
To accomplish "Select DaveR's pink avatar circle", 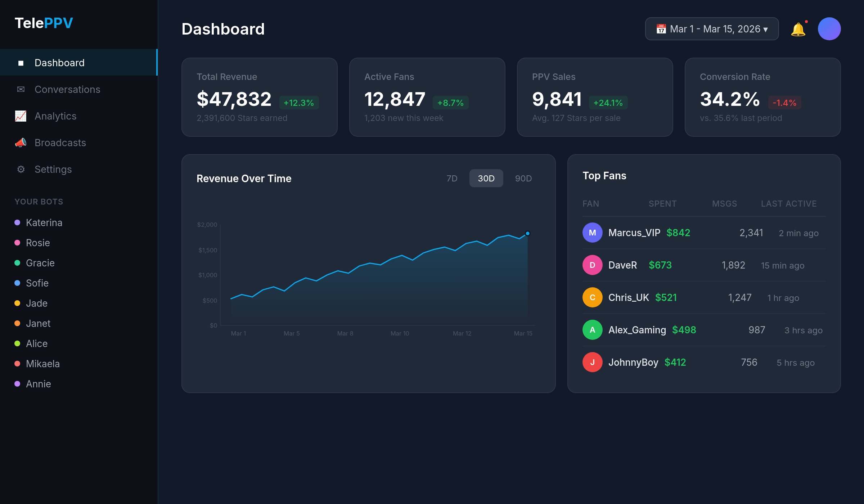I will 592,265.
